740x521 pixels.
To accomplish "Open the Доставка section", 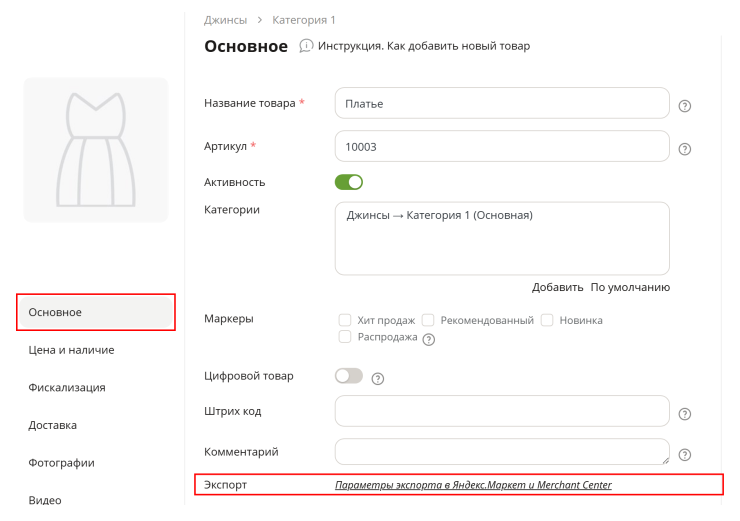I will coord(52,425).
